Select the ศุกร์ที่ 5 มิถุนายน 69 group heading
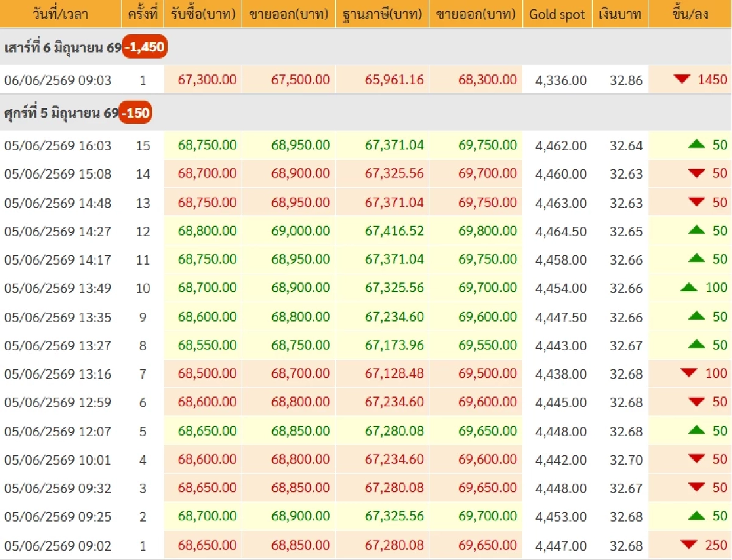The height and width of the screenshot is (560, 732). pyautogui.click(x=61, y=113)
